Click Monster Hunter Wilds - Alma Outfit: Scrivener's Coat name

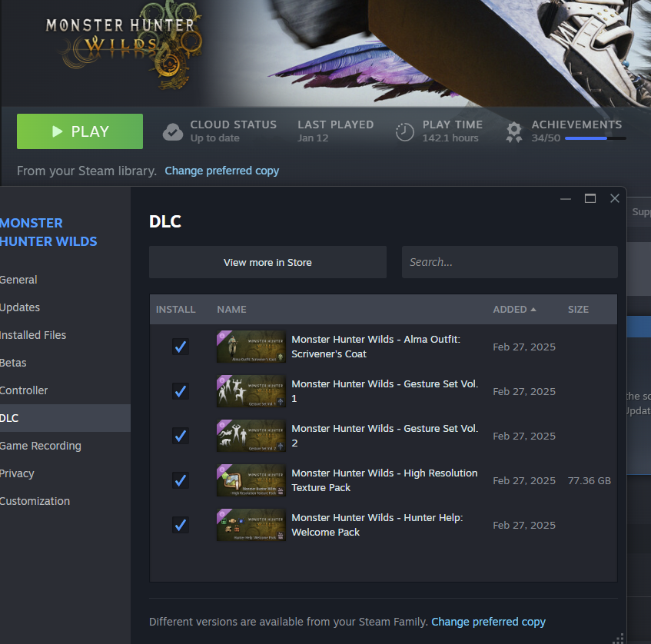click(x=376, y=347)
